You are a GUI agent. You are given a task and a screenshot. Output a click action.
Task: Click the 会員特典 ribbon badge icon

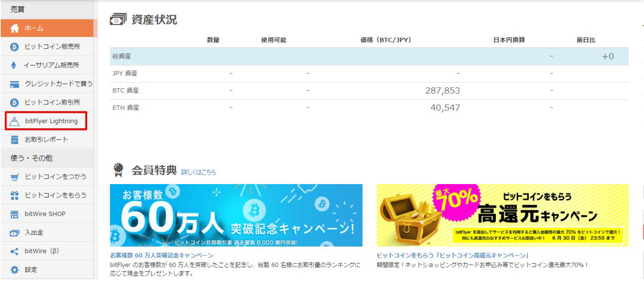[118, 170]
